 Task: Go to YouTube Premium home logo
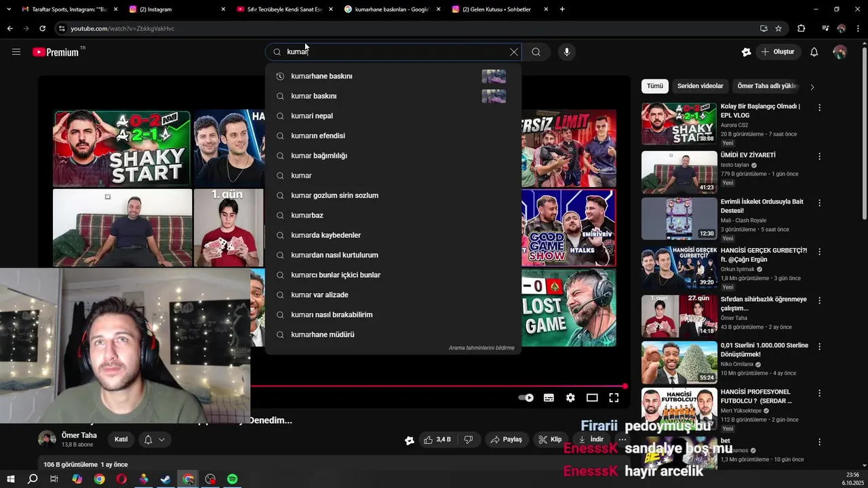56,52
